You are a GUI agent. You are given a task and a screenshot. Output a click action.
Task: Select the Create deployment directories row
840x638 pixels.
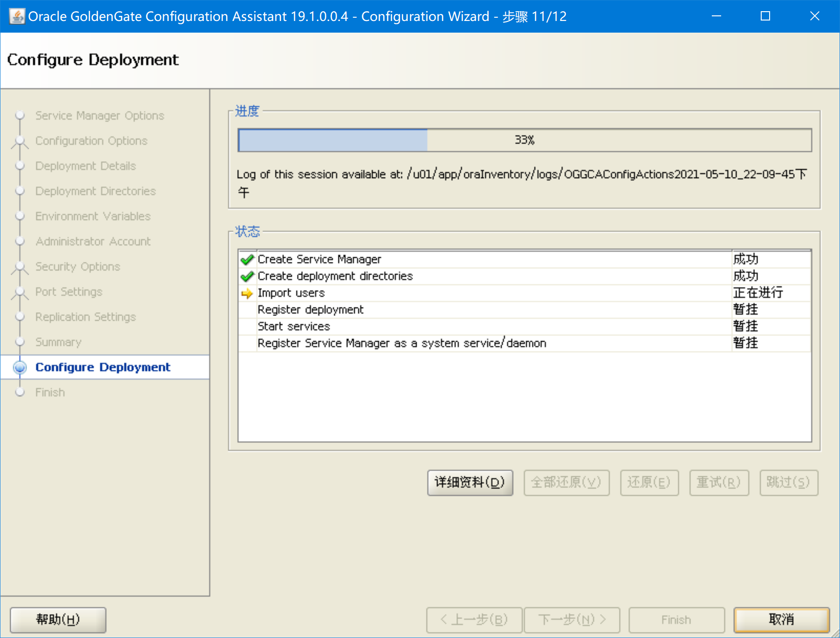[524, 276]
